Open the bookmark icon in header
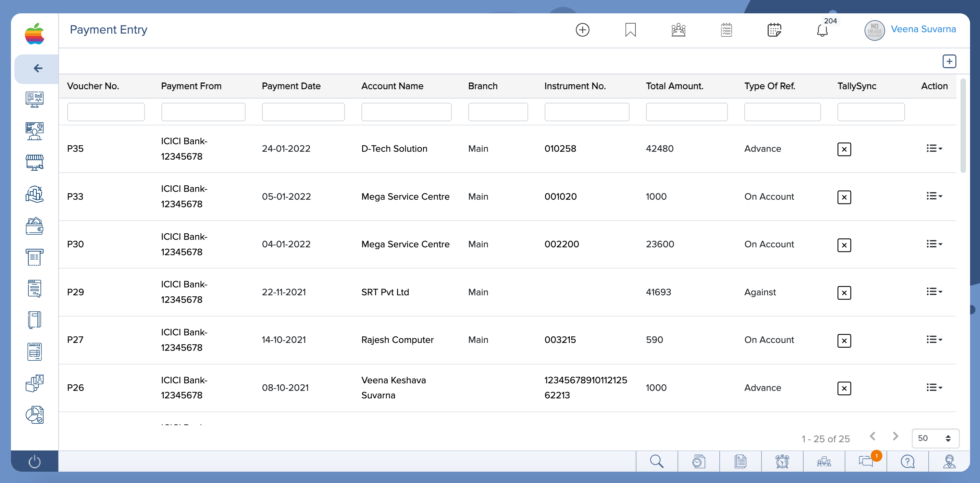 pyautogui.click(x=630, y=30)
